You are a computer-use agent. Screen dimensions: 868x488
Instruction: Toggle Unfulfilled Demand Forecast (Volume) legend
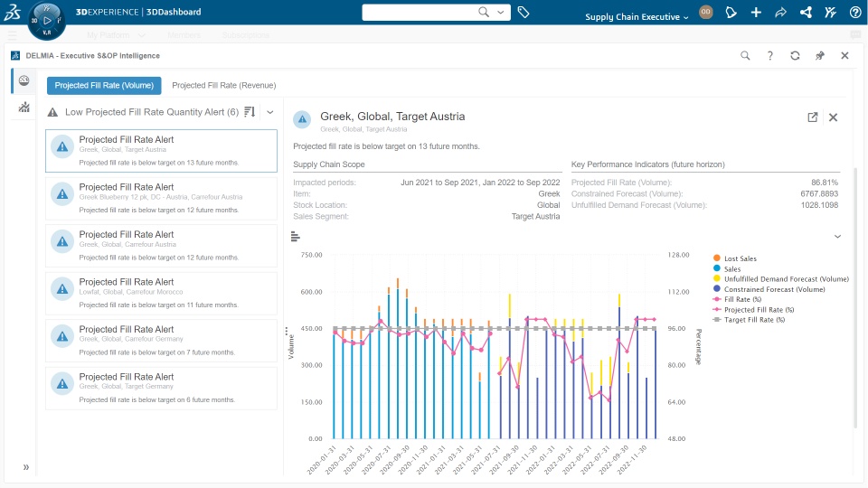(x=780, y=279)
